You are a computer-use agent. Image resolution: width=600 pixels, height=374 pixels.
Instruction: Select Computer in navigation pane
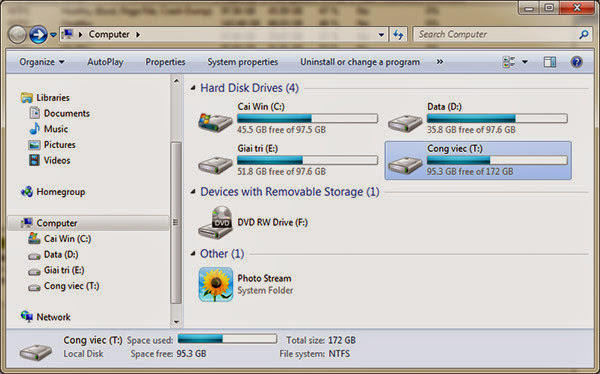click(x=88, y=223)
